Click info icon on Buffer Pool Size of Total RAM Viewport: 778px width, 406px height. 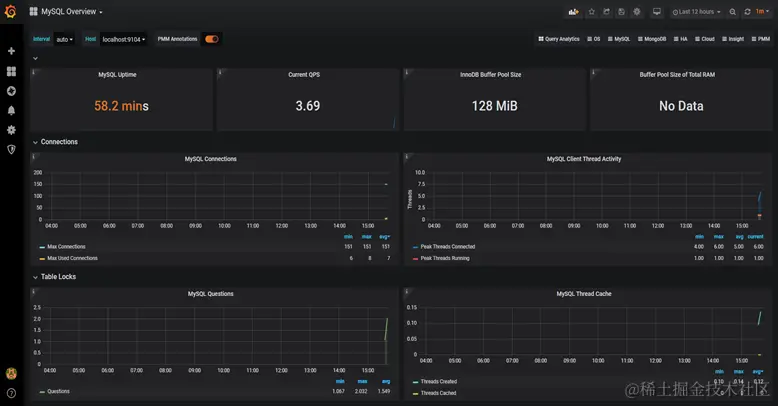pos(593,72)
